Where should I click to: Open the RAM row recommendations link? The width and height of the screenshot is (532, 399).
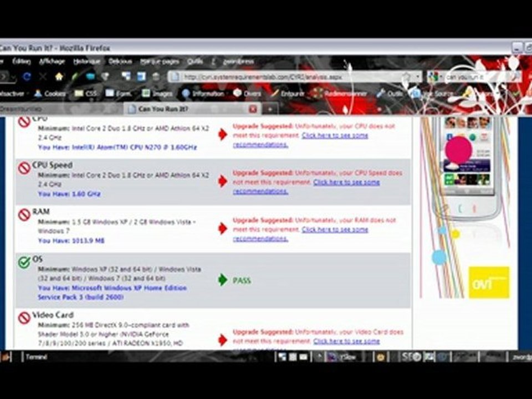tap(300, 234)
